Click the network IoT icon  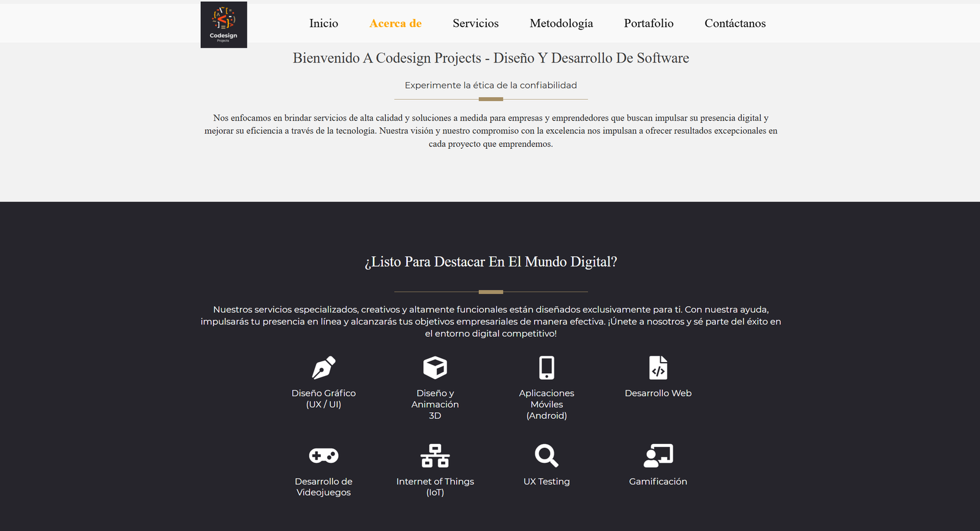pyautogui.click(x=435, y=456)
